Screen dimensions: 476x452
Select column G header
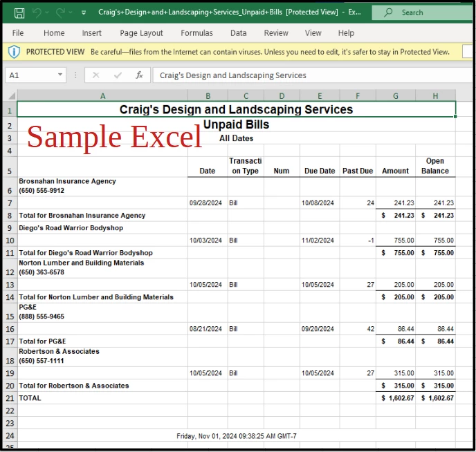396,96
